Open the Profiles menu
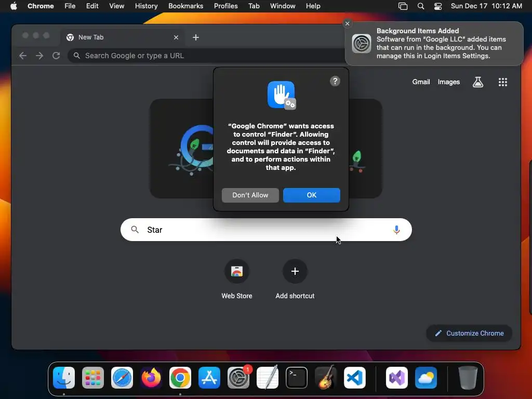 (225, 6)
